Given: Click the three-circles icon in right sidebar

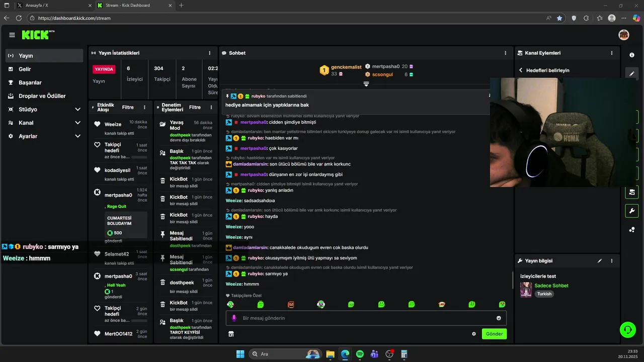Looking at the screenshot, I should pyautogui.click(x=632, y=230).
